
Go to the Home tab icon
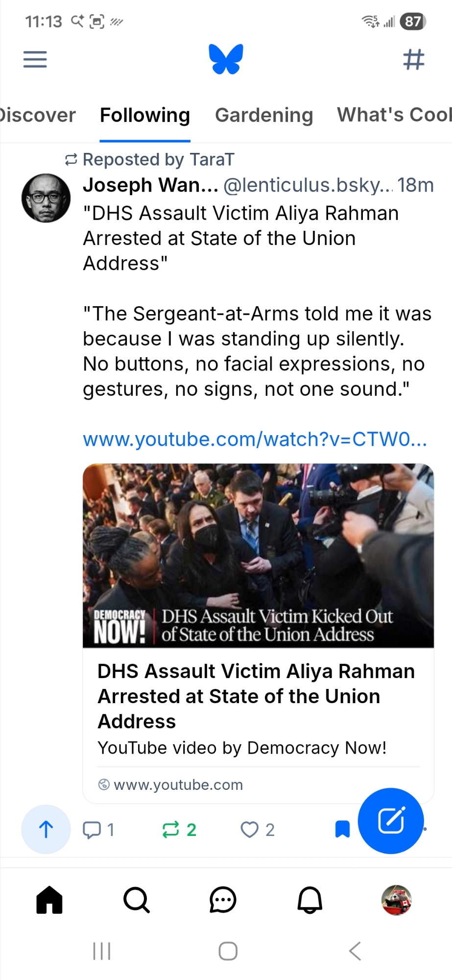(x=49, y=900)
